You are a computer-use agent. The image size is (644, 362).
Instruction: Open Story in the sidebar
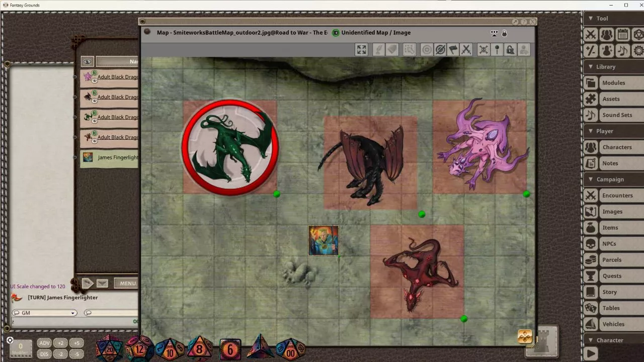(613, 292)
